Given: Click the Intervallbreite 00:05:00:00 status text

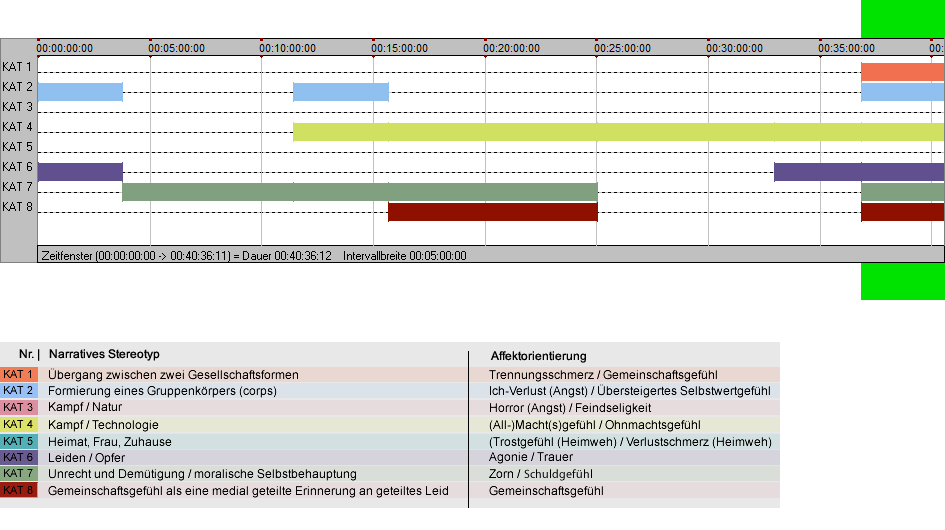Looking at the screenshot, I should pyautogui.click(x=404, y=256).
